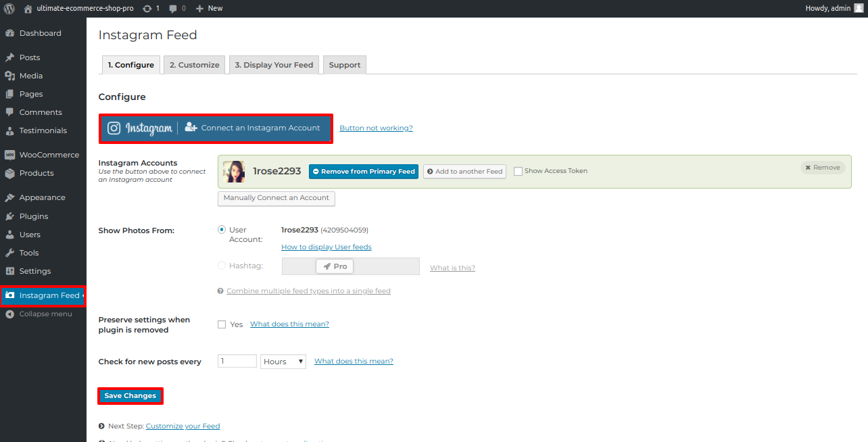Click the Settings sliders icon
Image resolution: width=868 pixels, height=442 pixels.
pos(9,271)
